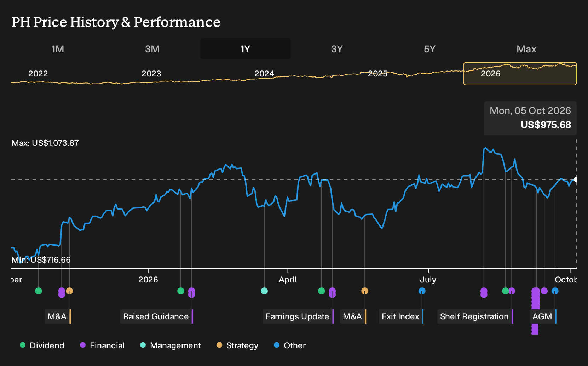
Task: Click purple marker beside first orange M&A marker
Action: tap(62, 293)
